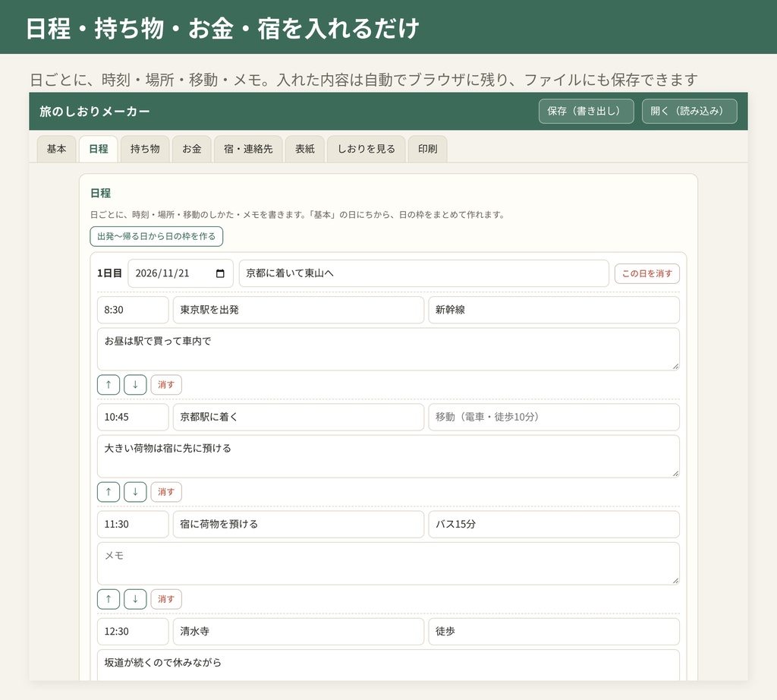This screenshot has height=700, width=777.
Task: Move the 10:45 京都駅 entry up
Action: [x=109, y=492]
